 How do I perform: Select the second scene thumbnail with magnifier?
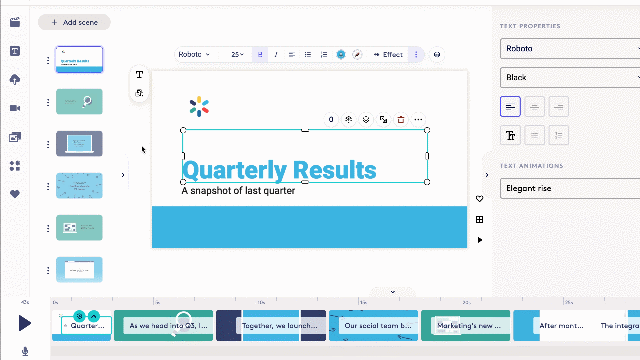[x=79, y=102]
